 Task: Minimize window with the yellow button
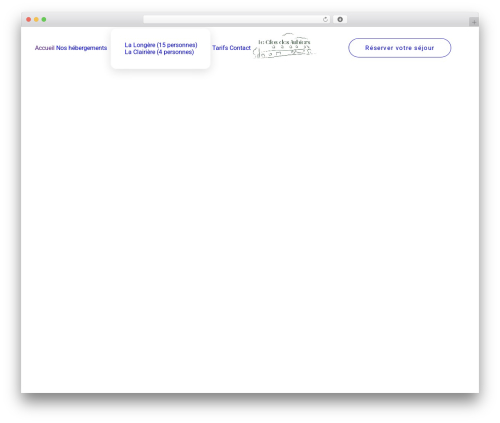click(x=36, y=20)
